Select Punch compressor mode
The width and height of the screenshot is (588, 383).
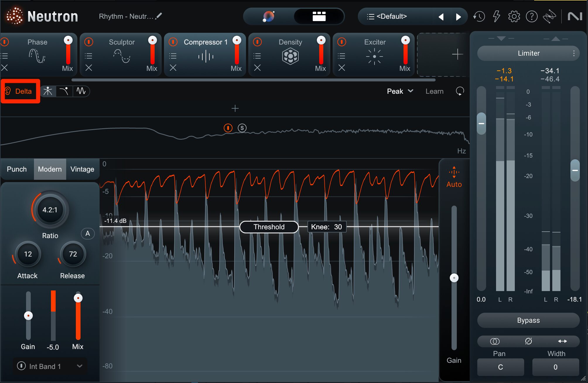17,169
